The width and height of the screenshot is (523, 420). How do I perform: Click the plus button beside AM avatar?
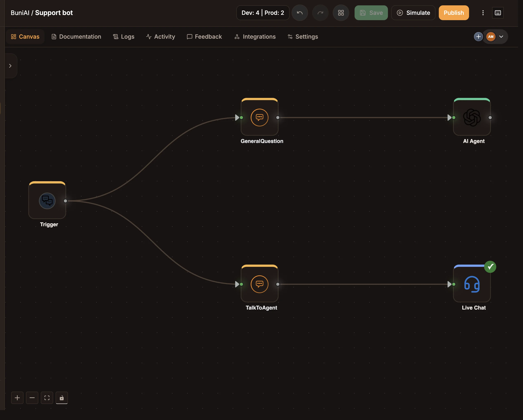(x=478, y=37)
